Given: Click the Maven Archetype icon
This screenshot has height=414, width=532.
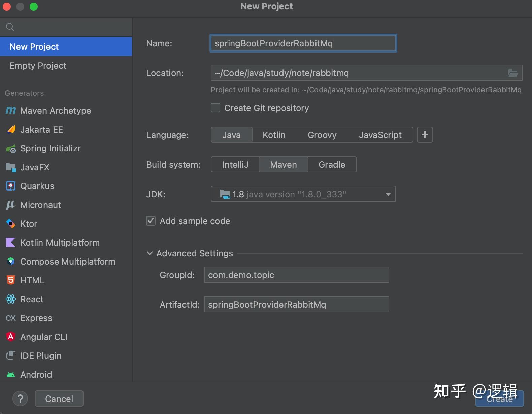Looking at the screenshot, I should tap(11, 110).
